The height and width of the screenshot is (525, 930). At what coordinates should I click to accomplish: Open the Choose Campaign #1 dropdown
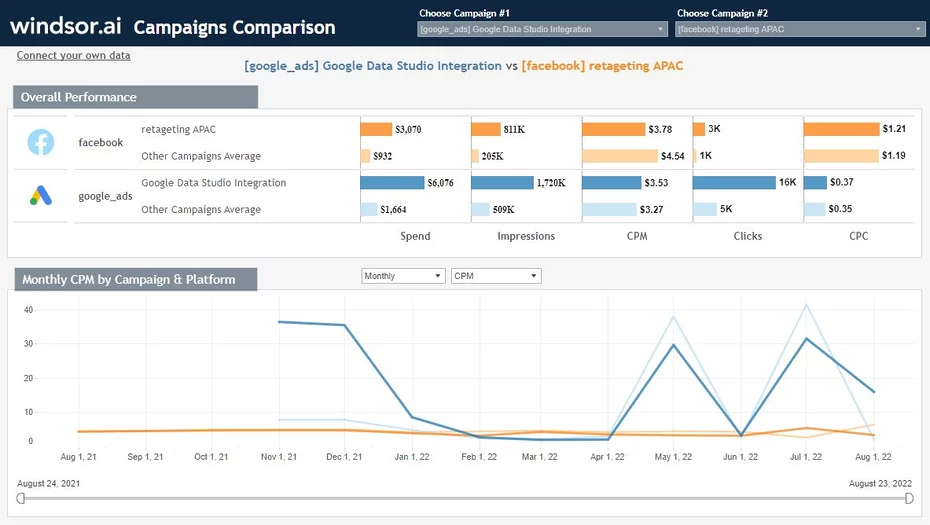coord(542,29)
